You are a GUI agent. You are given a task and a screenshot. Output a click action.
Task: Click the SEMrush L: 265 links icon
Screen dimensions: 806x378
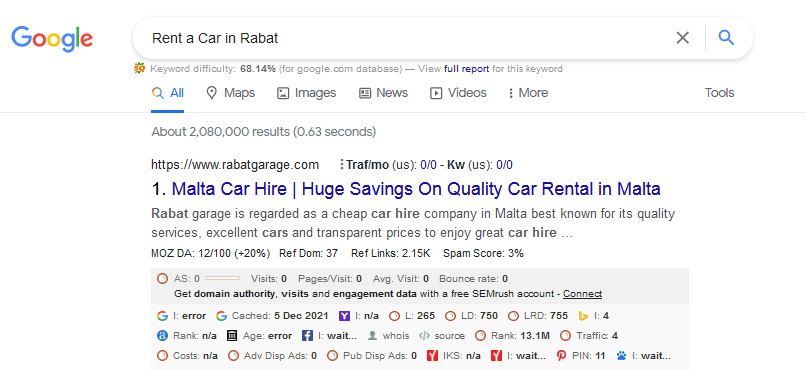[x=394, y=316]
